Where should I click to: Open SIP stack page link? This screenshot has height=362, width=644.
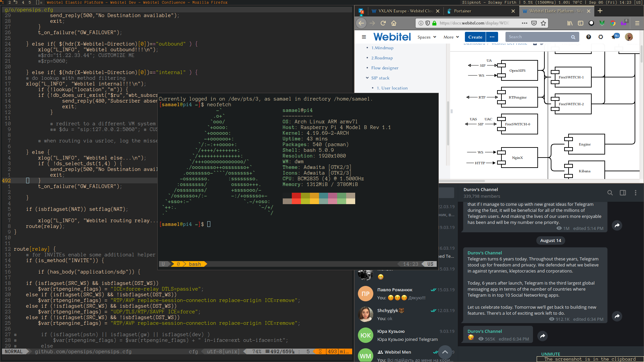click(x=380, y=78)
